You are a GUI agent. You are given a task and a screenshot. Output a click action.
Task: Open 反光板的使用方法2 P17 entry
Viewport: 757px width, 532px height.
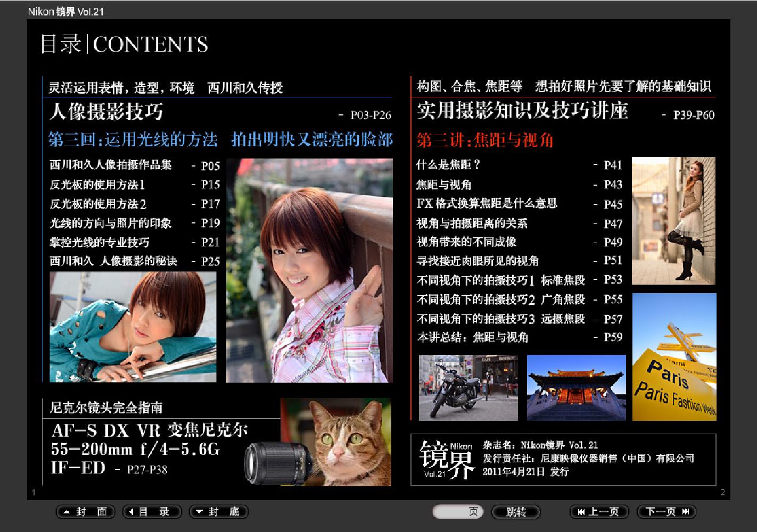tap(134, 204)
